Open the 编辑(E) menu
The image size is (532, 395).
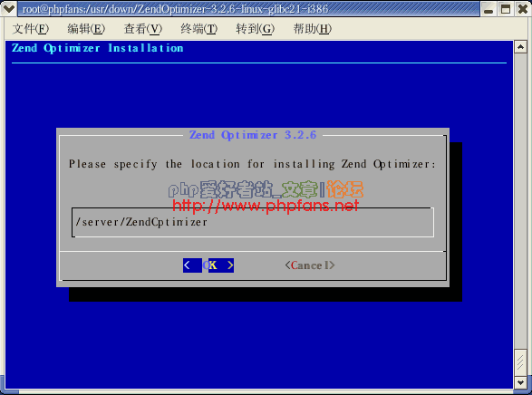pyautogui.click(x=86, y=28)
